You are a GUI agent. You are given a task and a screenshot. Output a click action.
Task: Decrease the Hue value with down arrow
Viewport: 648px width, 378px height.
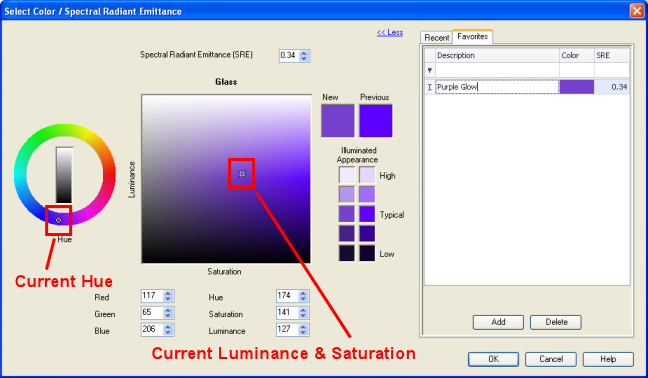click(x=303, y=299)
